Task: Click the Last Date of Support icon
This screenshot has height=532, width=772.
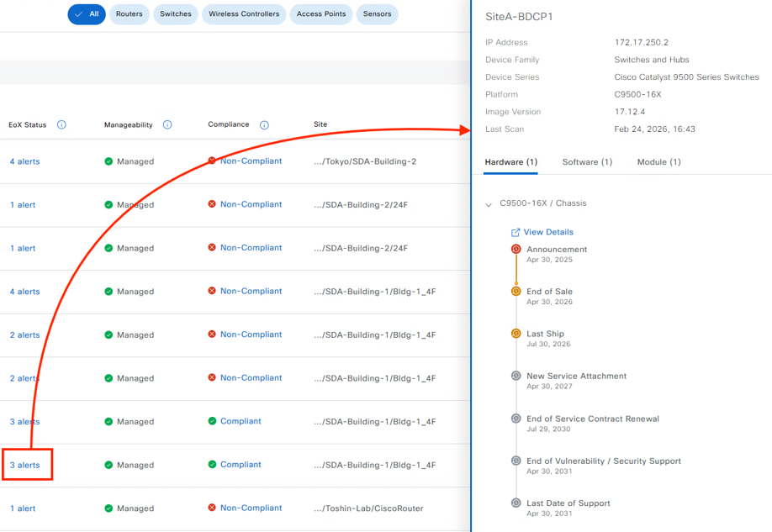Action: [x=516, y=503]
